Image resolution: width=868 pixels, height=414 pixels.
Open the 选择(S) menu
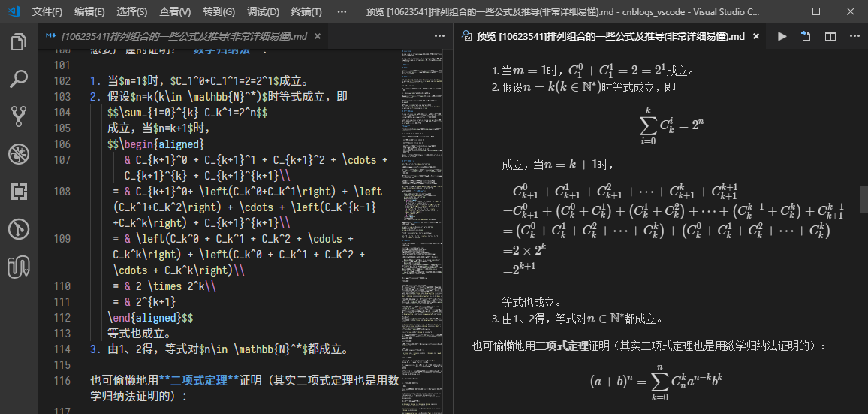[132, 11]
